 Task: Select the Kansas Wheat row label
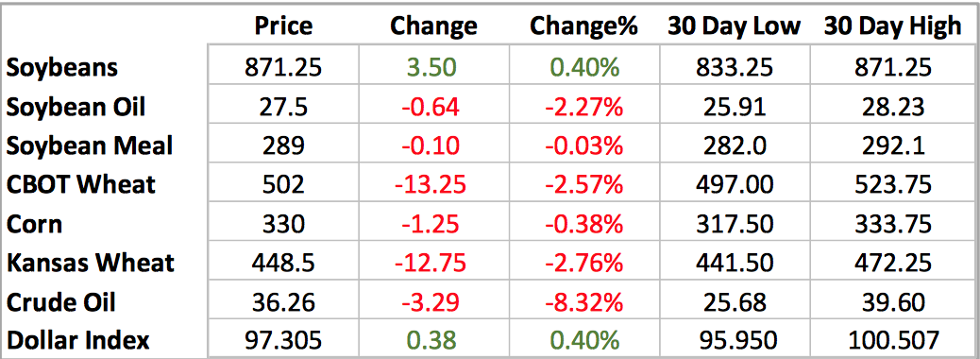(x=90, y=262)
